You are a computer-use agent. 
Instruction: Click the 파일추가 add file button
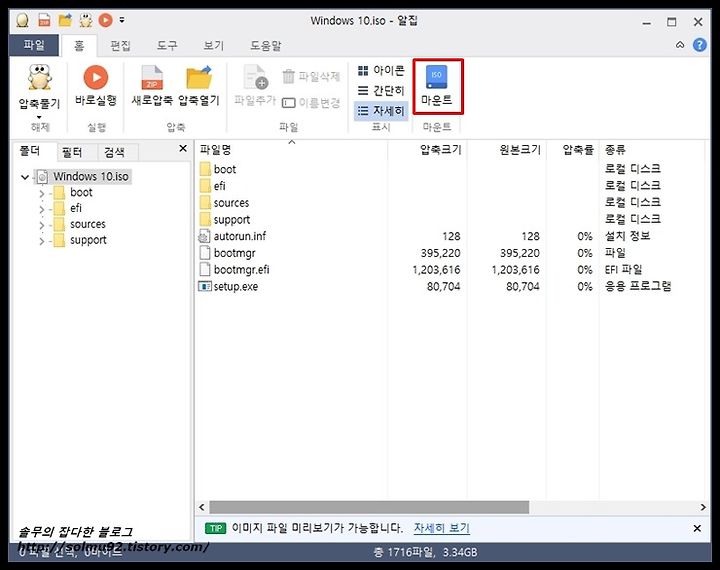(x=255, y=86)
